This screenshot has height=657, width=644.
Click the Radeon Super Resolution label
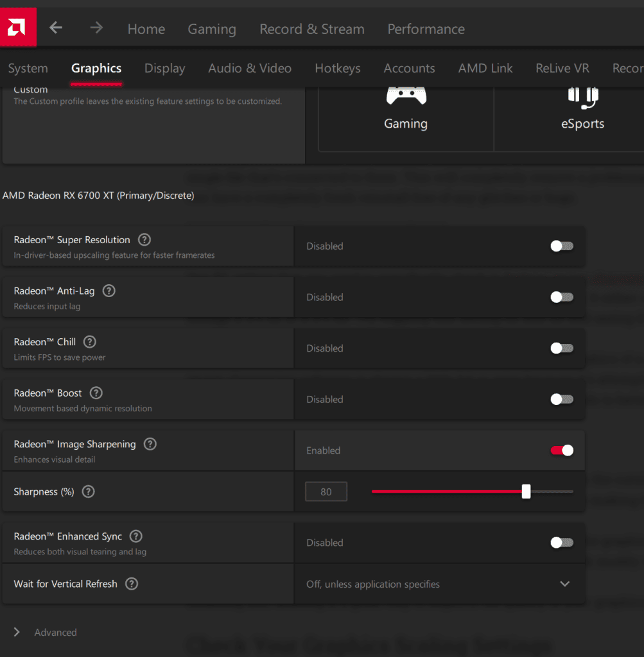click(72, 240)
